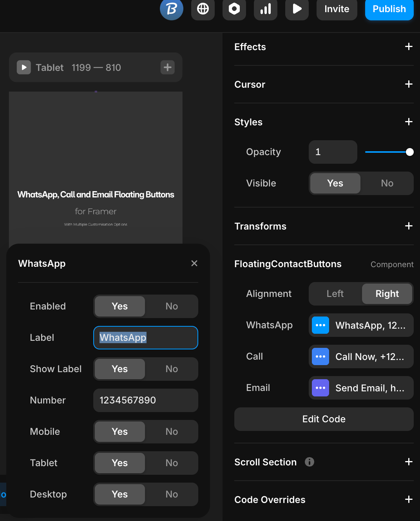
Task: Set Visible to No
Action: (387, 183)
